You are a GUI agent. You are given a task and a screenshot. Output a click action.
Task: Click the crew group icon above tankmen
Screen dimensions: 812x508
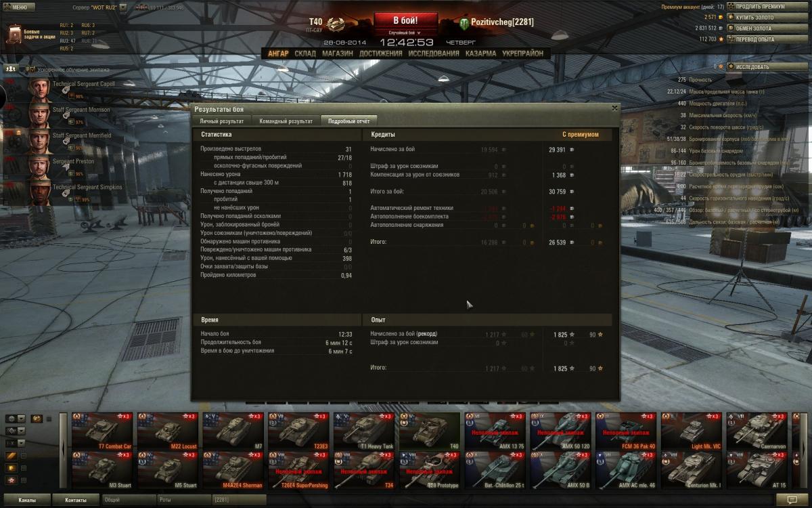coord(11,69)
